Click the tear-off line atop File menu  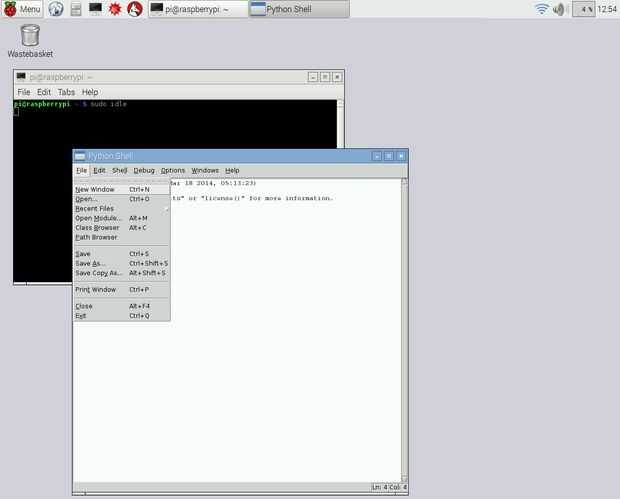(122, 182)
